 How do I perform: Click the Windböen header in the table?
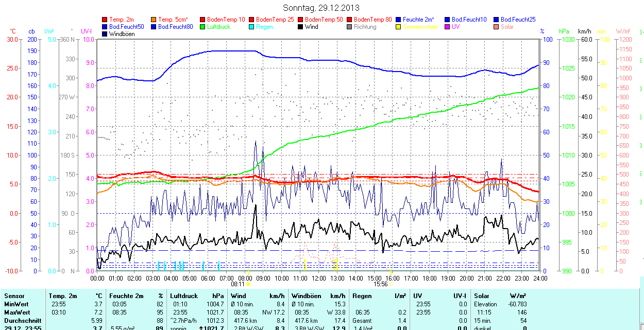pos(306,296)
